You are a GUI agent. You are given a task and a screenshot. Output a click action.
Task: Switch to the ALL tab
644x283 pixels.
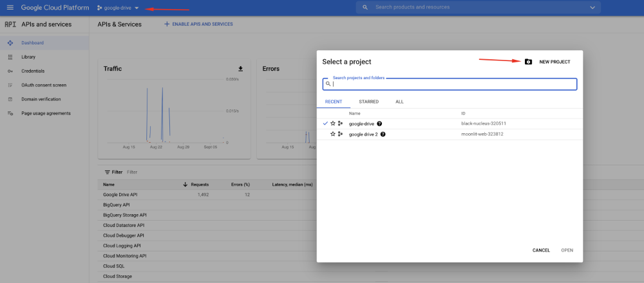(400, 102)
